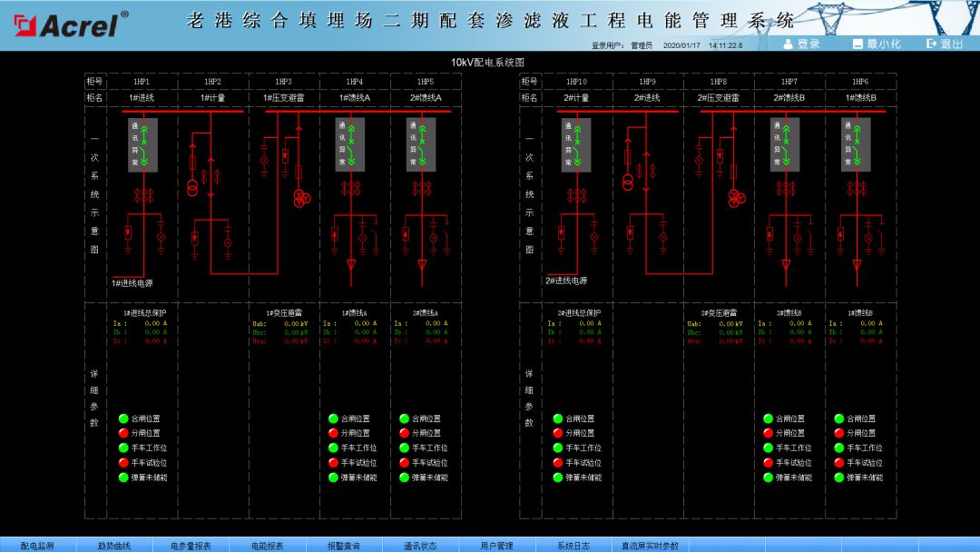The width and height of the screenshot is (980, 552).
Task: Click the 2#进线电源 label
Action: [566, 281]
